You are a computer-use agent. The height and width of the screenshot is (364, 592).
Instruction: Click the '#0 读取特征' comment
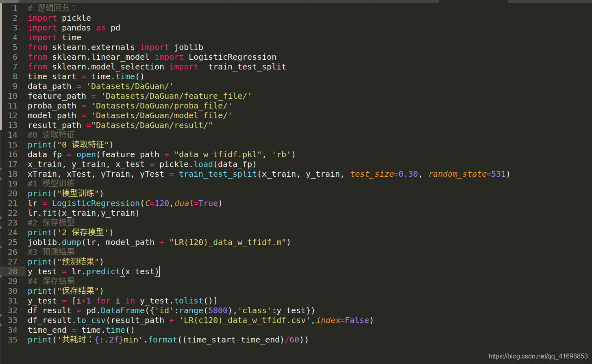(51, 135)
